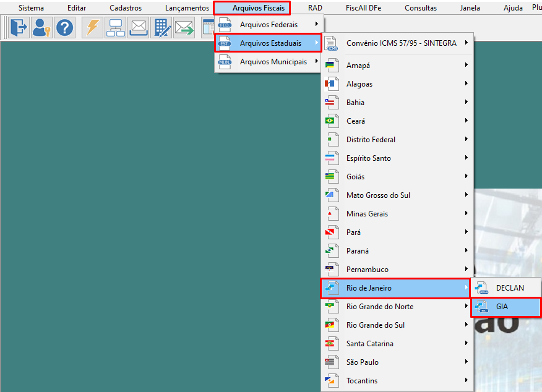Select the Pernambuco menu entry
This screenshot has width=542, height=392.
[x=397, y=270]
